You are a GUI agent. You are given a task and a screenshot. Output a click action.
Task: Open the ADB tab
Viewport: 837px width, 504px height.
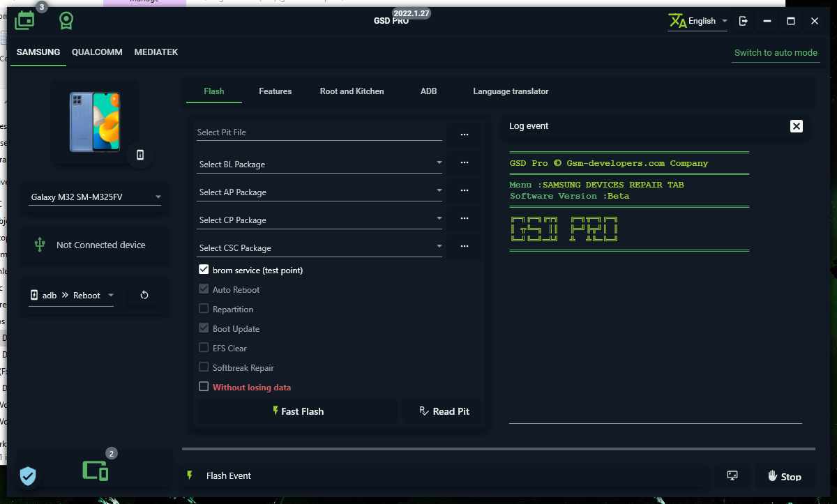pos(429,91)
